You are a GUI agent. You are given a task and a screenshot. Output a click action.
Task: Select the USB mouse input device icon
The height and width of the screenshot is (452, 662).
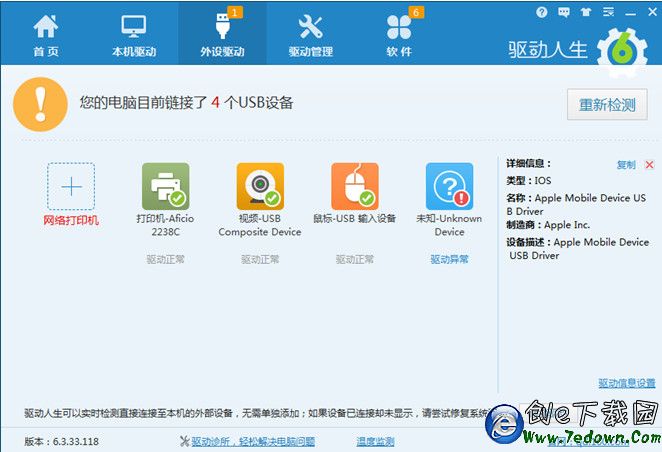click(x=355, y=187)
